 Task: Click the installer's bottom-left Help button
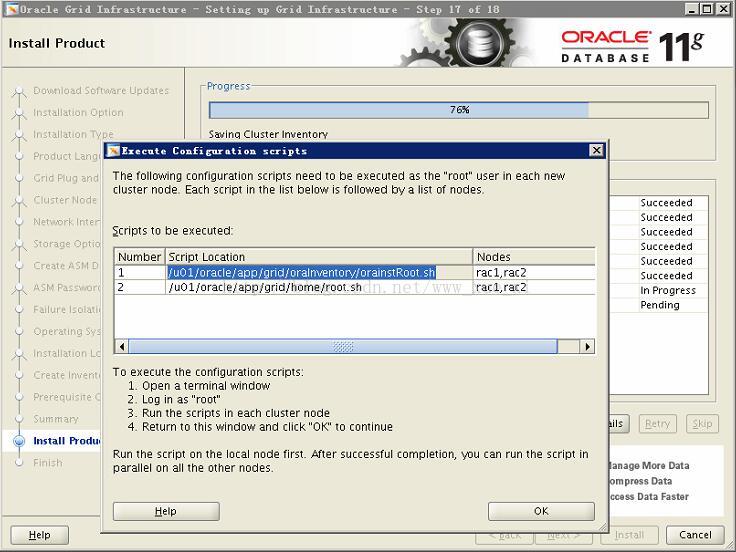click(x=39, y=535)
